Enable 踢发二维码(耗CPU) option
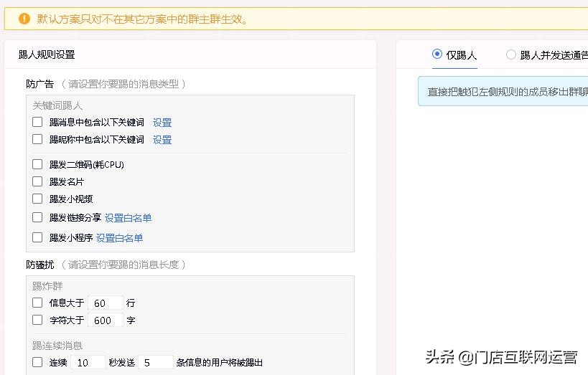588x375 pixels. point(37,164)
